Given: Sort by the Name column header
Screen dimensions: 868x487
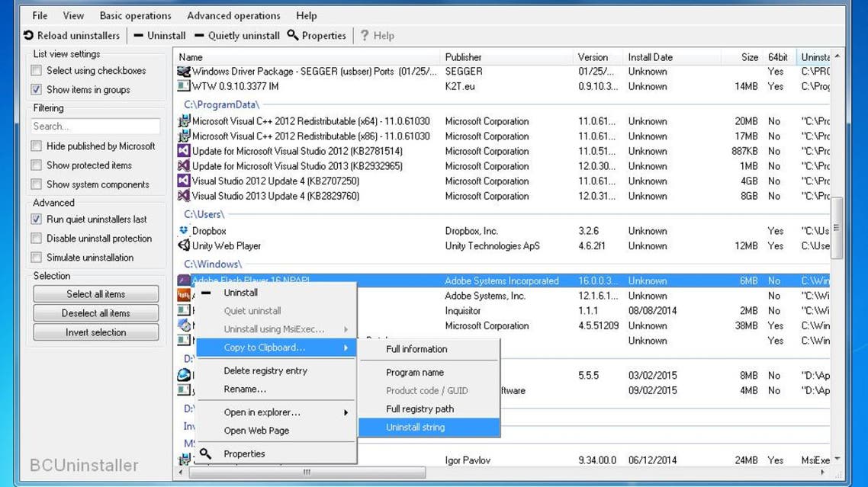Looking at the screenshot, I should point(307,57).
